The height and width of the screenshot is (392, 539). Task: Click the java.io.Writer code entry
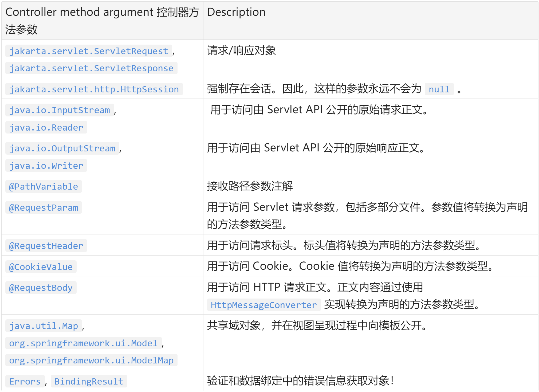(46, 166)
